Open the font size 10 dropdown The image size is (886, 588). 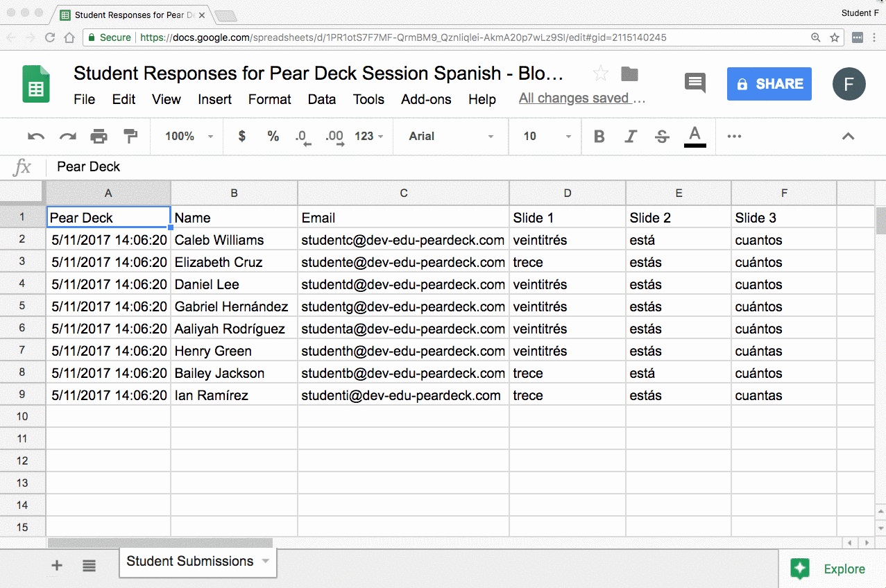[547, 137]
